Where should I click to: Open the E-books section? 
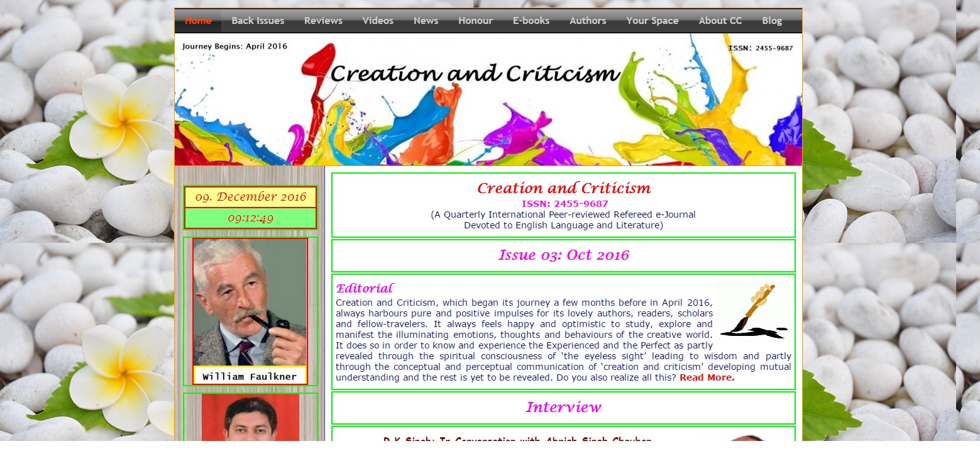(x=531, y=21)
